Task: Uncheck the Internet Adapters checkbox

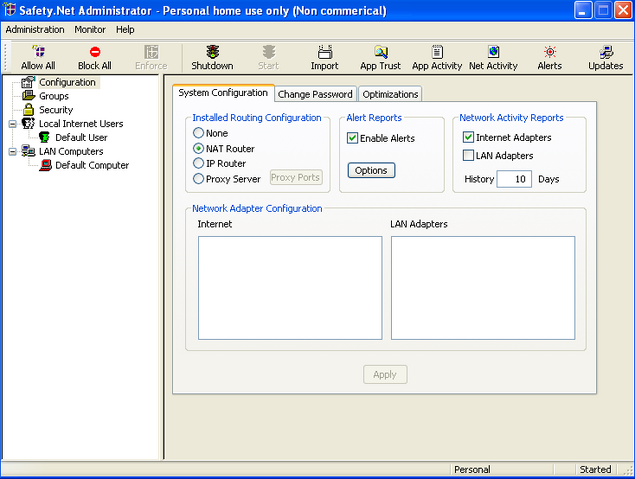Action: pos(468,137)
